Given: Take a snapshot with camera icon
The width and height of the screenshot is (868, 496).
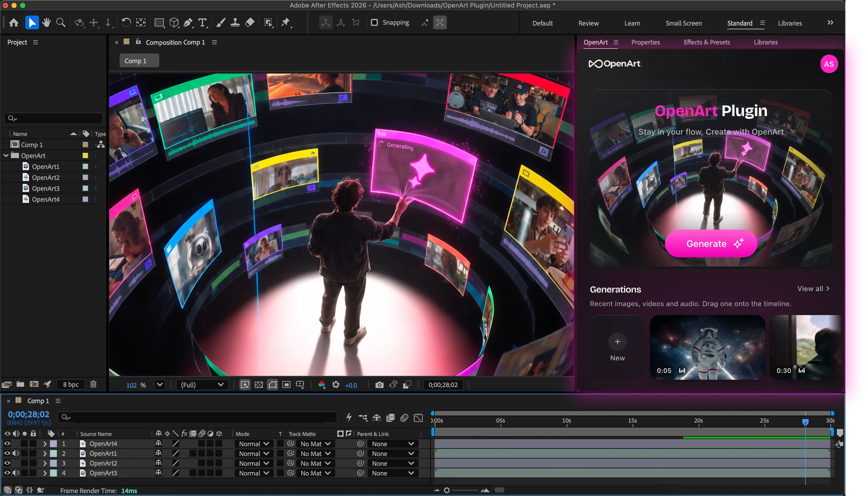Looking at the screenshot, I should pyautogui.click(x=379, y=385).
